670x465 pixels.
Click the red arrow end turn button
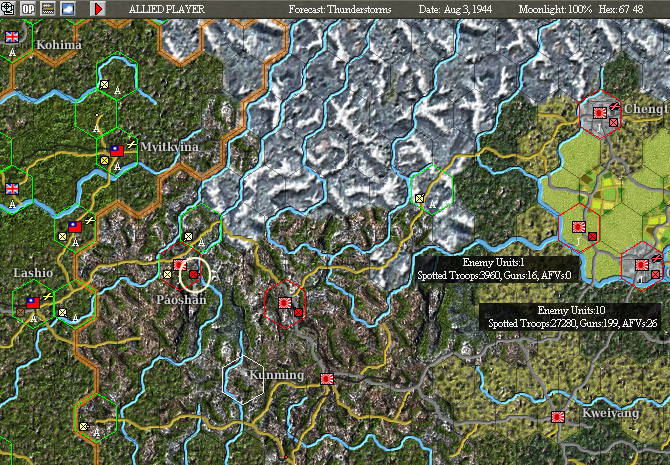(98, 9)
